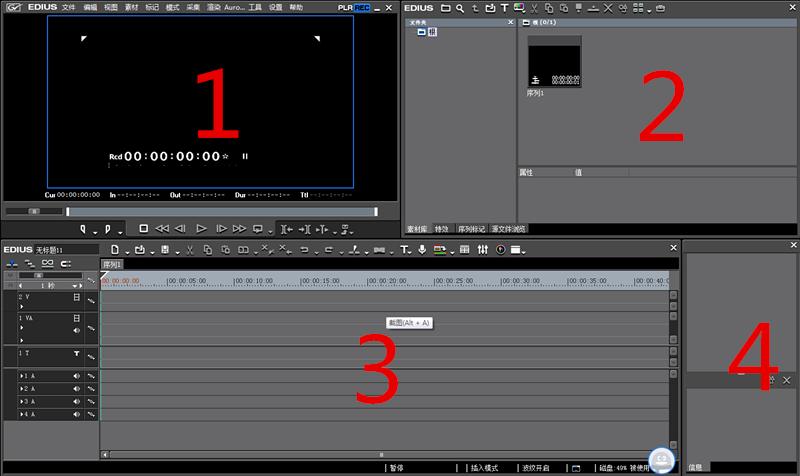Click the Stop button in preview
Screen dimensions: 800x476
pyautogui.click(x=144, y=229)
